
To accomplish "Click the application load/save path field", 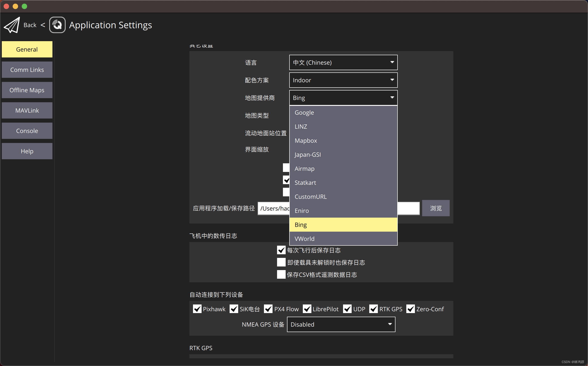I will point(339,208).
